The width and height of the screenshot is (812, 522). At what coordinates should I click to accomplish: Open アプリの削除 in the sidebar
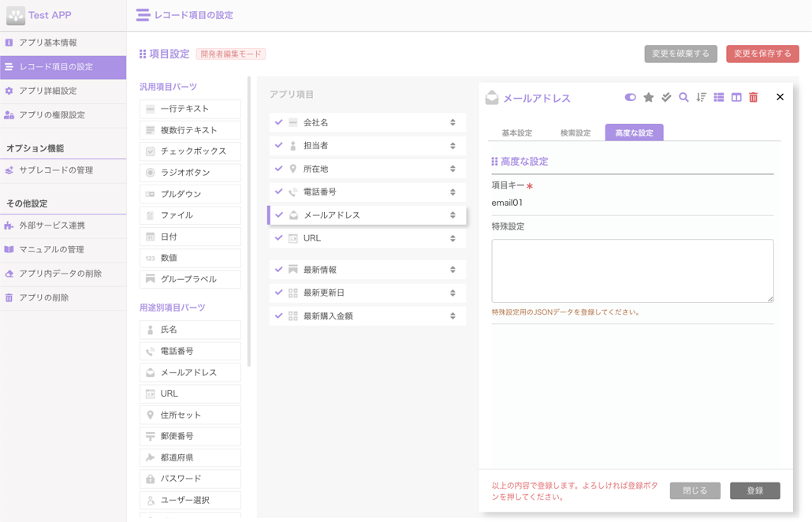click(63, 297)
